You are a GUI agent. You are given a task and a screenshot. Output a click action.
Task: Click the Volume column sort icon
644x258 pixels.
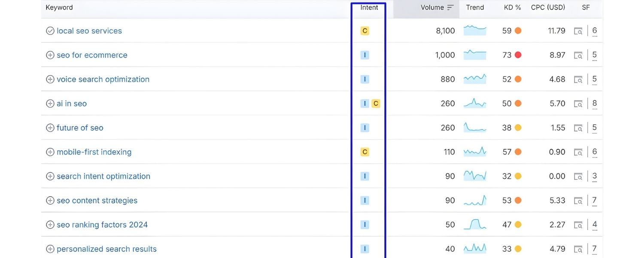pyautogui.click(x=450, y=7)
